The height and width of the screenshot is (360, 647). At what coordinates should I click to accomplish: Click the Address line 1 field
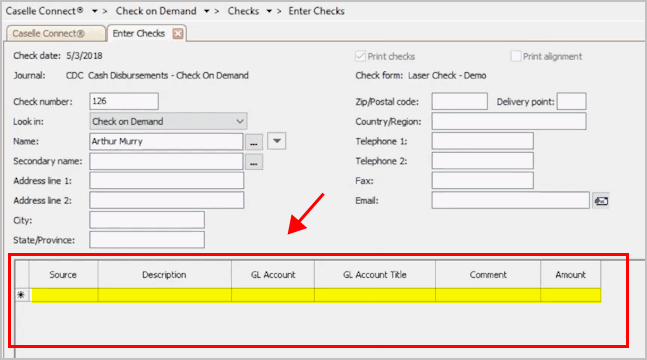click(167, 181)
